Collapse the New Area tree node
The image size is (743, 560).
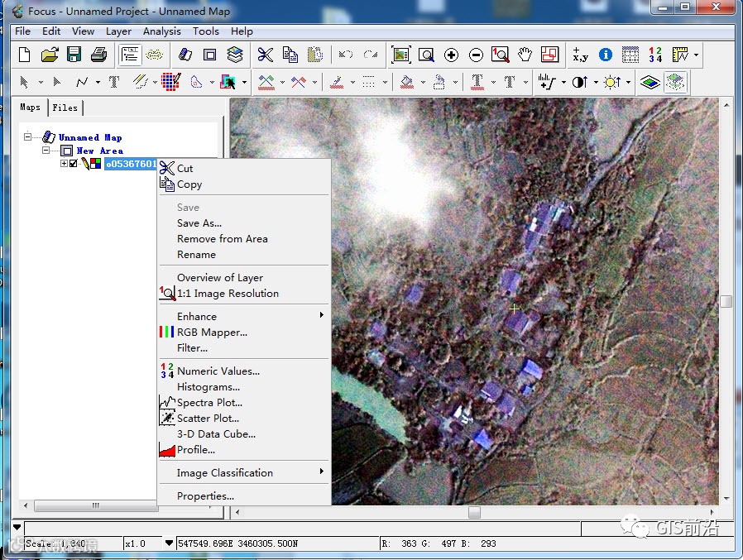(46, 151)
